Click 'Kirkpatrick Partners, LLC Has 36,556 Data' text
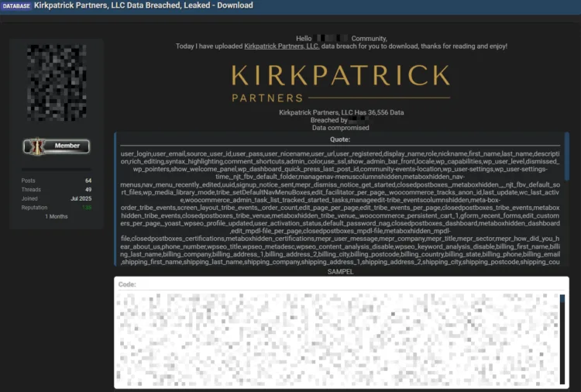The image size is (581, 392). click(x=342, y=112)
